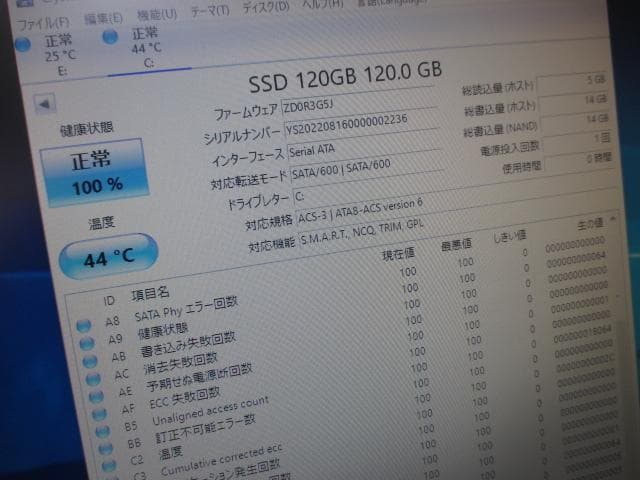The height and width of the screenshot is (480, 640).
Task: Open the 編集(E) menu
Action: (103, 19)
